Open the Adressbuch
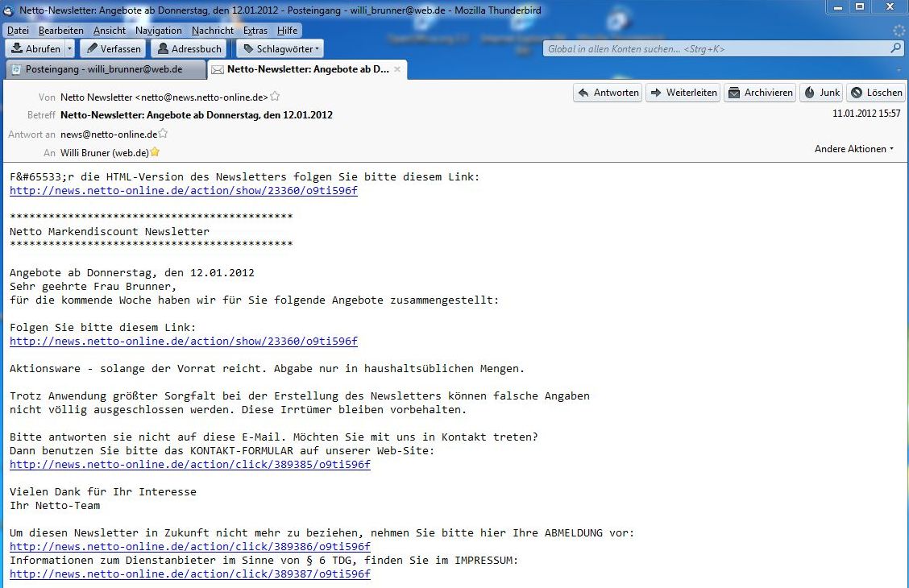Screen dimensions: 909x588 [x=189, y=48]
